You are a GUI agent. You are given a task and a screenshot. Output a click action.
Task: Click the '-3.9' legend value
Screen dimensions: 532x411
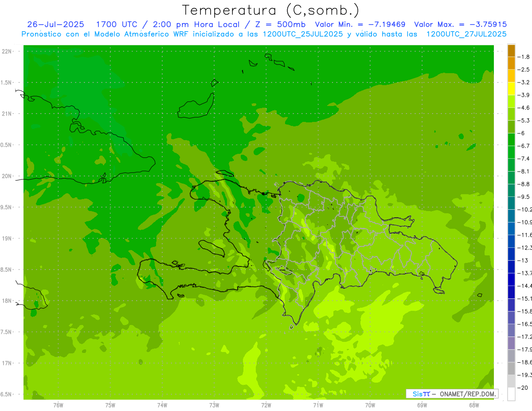point(524,95)
